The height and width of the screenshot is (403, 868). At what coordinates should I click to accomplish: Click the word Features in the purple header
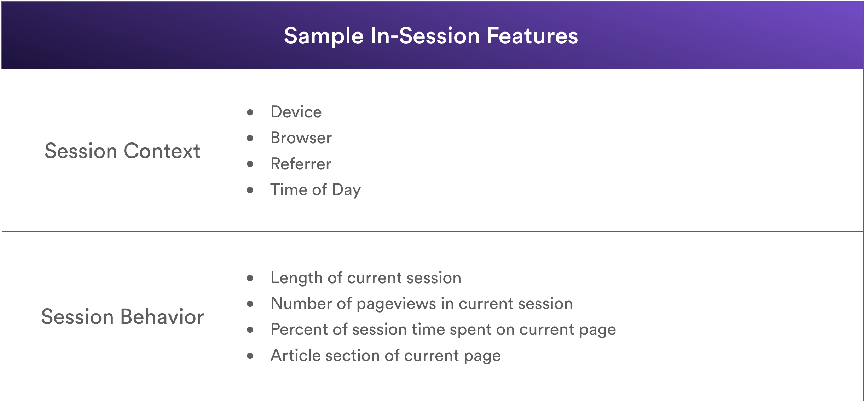pos(532,35)
